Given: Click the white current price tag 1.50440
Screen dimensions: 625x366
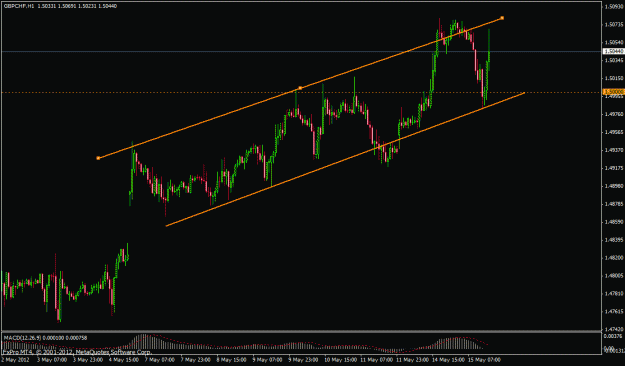Looking at the screenshot, I should pyautogui.click(x=613, y=51).
